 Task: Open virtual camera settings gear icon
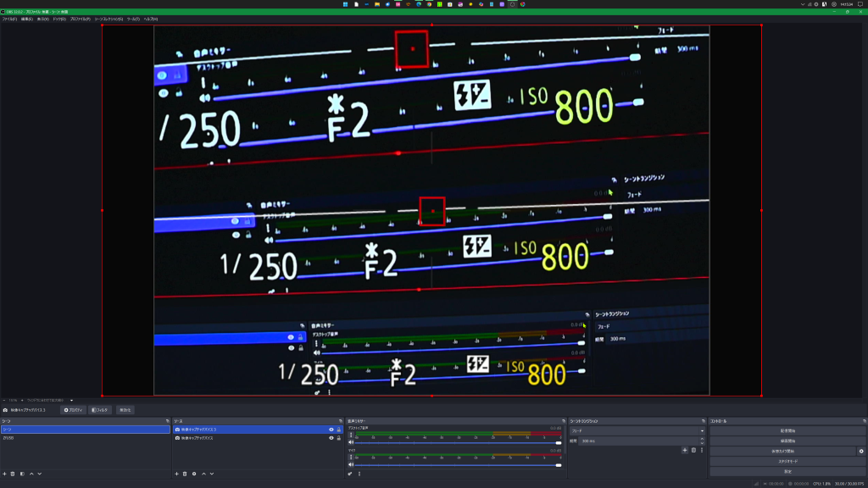point(861,451)
